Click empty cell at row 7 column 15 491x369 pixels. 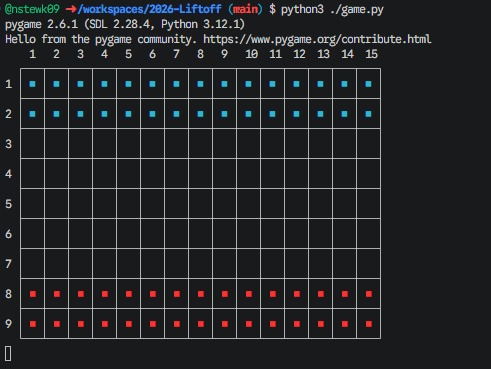pos(369,264)
